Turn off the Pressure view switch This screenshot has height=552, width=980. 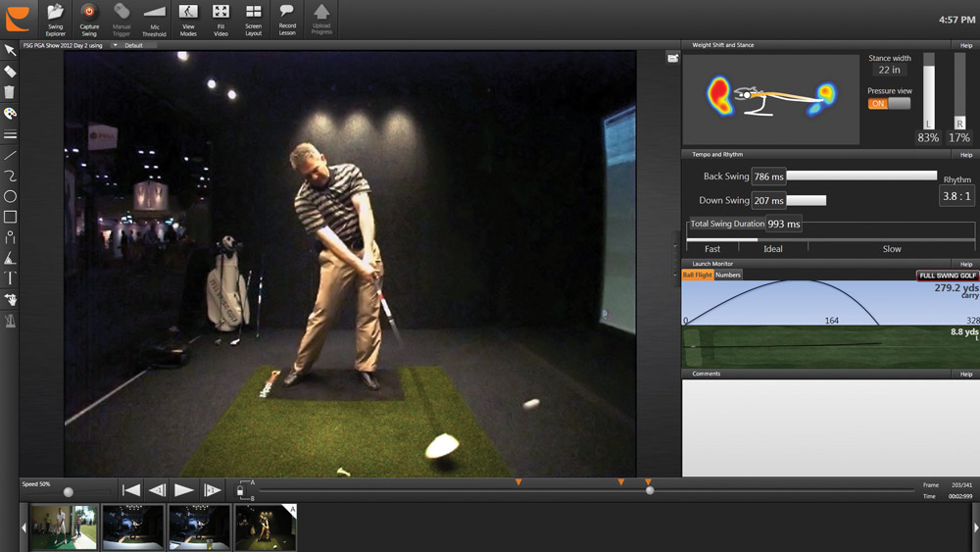click(x=889, y=104)
